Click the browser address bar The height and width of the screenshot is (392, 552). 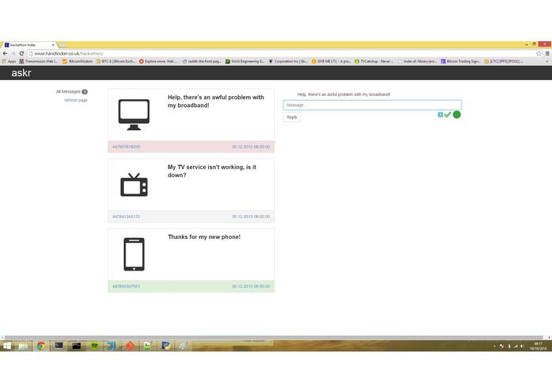click(x=282, y=53)
